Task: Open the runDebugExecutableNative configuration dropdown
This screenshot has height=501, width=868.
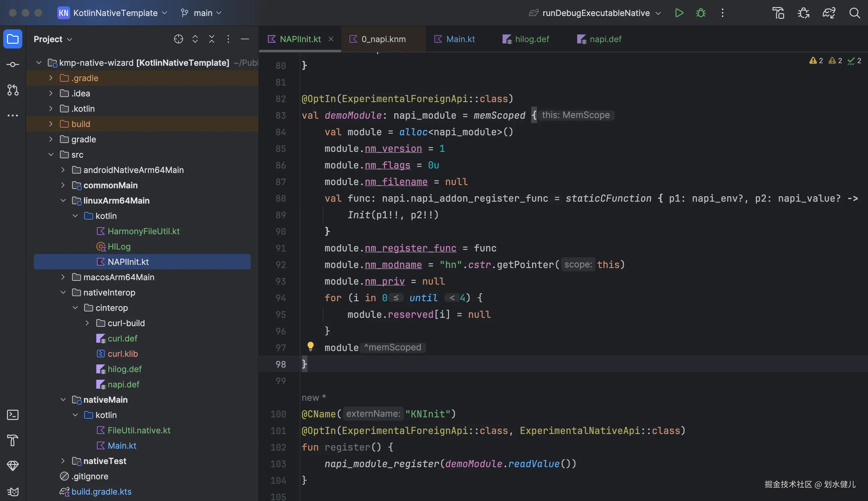Action: (596, 13)
